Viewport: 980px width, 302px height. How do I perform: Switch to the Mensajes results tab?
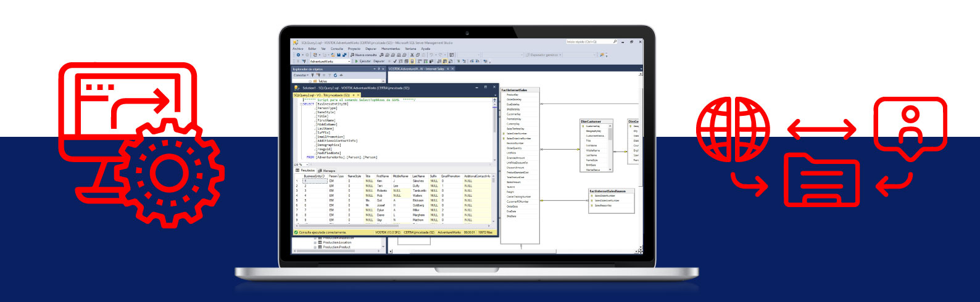tap(328, 171)
